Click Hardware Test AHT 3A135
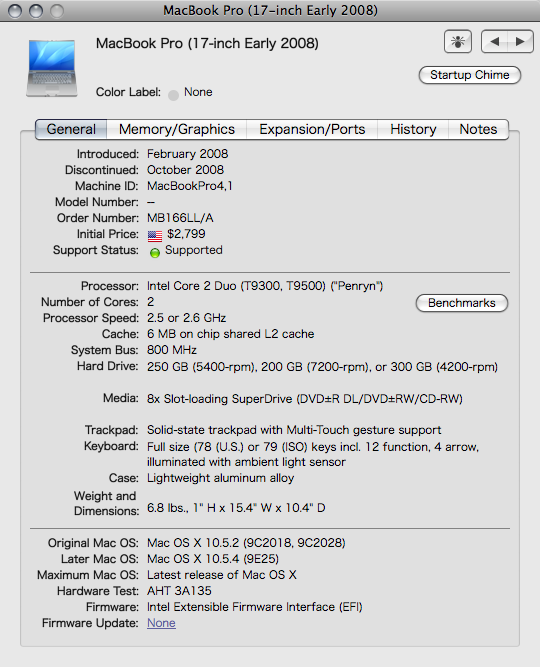 (x=179, y=591)
